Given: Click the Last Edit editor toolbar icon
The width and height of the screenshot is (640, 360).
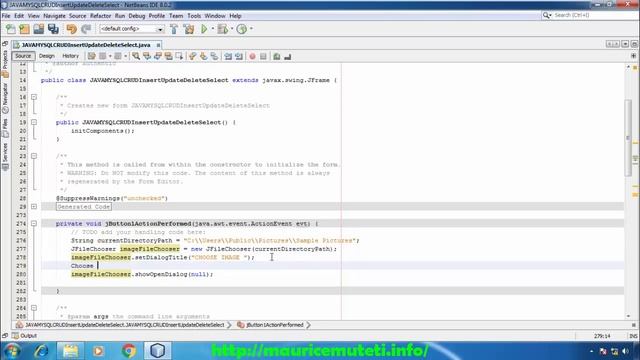Looking at the screenshot, I should 91,56.
